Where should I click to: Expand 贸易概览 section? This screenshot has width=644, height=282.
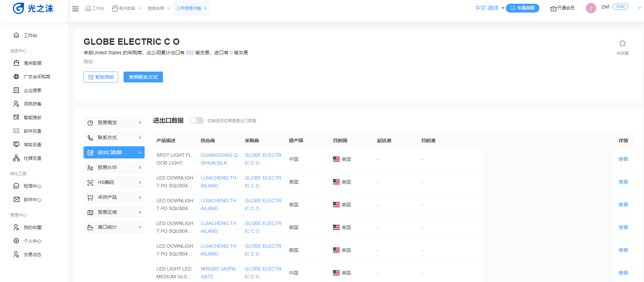114,123
